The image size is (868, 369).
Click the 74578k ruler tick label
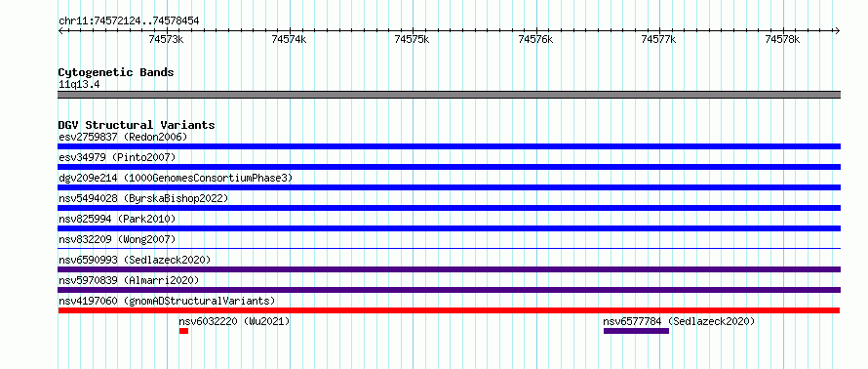coord(782,39)
